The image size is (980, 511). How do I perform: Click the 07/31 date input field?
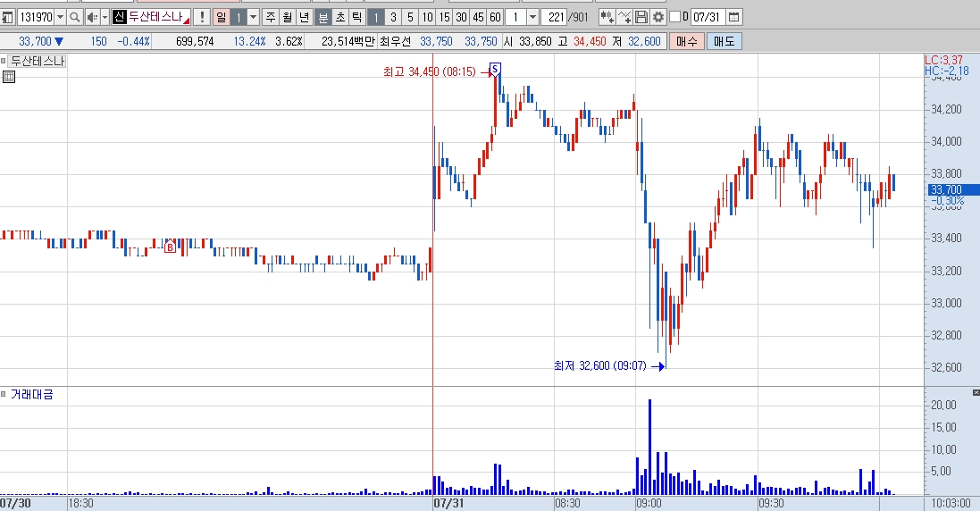click(708, 18)
